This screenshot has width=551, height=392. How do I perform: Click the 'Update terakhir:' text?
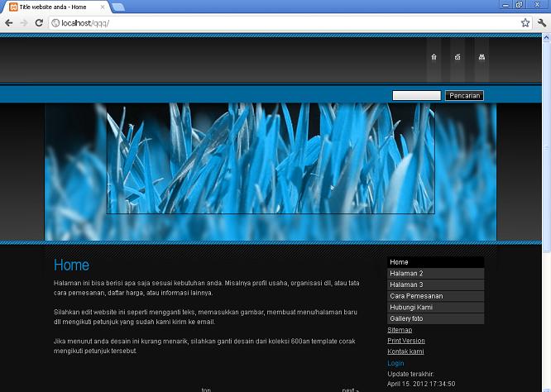(410, 374)
